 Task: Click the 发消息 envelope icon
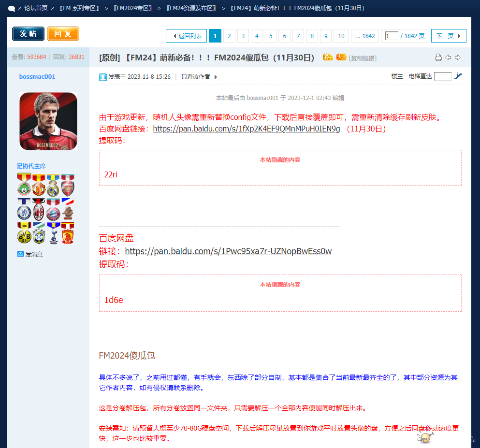click(x=20, y=254)
